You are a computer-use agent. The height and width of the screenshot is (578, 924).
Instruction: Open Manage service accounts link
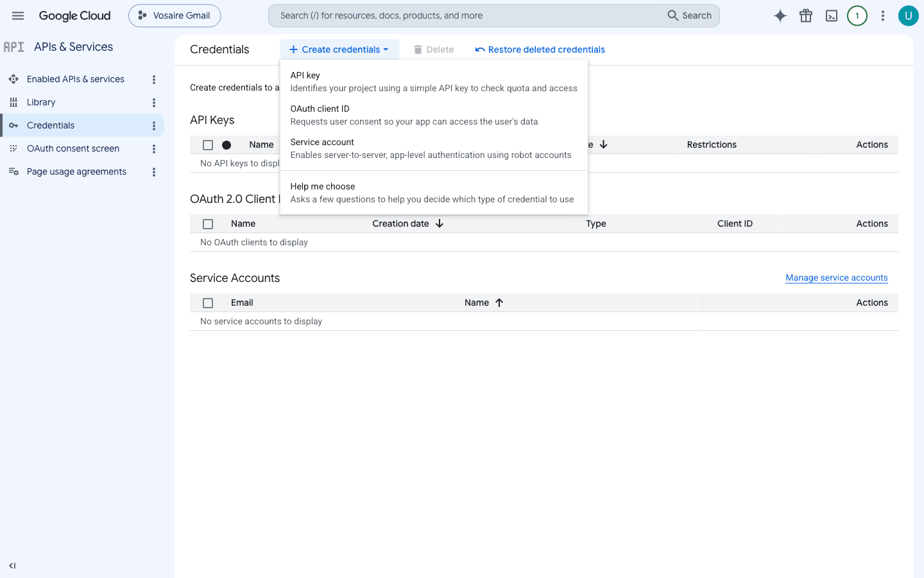pyautogui.click(x=837, y=277)
